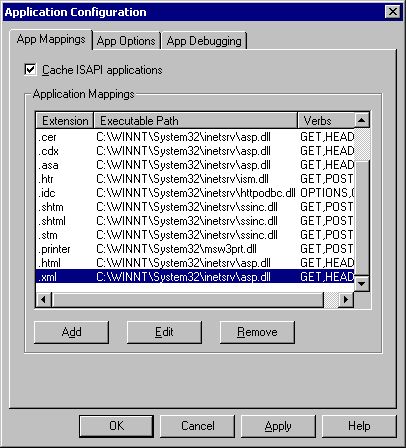The image size is (406, 448).
Task: Click the vertical scrollbar thumb
Action: point(362,219)
